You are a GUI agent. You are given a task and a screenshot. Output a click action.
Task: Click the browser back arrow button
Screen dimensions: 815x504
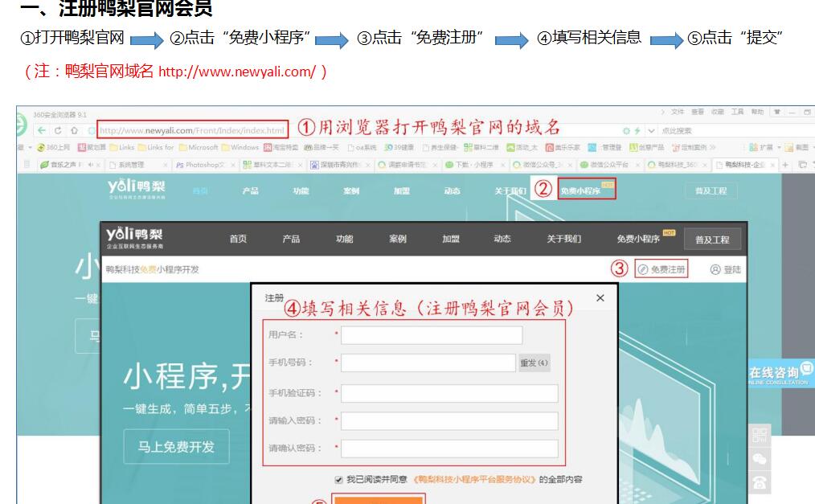[40, 130]
